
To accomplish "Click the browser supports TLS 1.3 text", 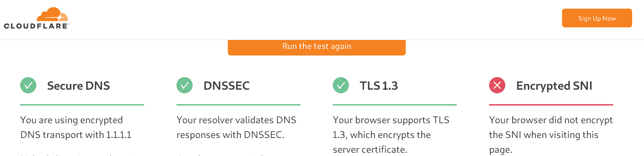I will tap(391, 135).
